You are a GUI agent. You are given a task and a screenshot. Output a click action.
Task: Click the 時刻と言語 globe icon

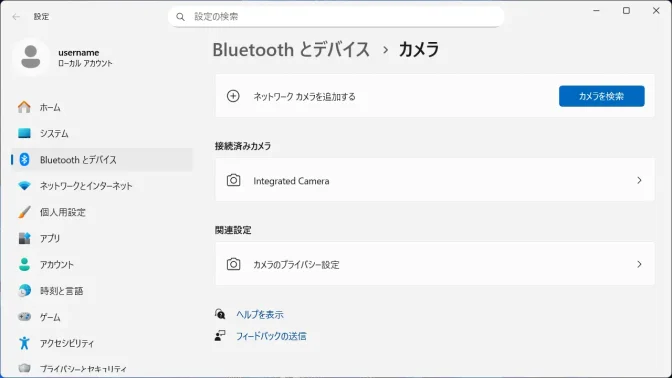[24, 291]
